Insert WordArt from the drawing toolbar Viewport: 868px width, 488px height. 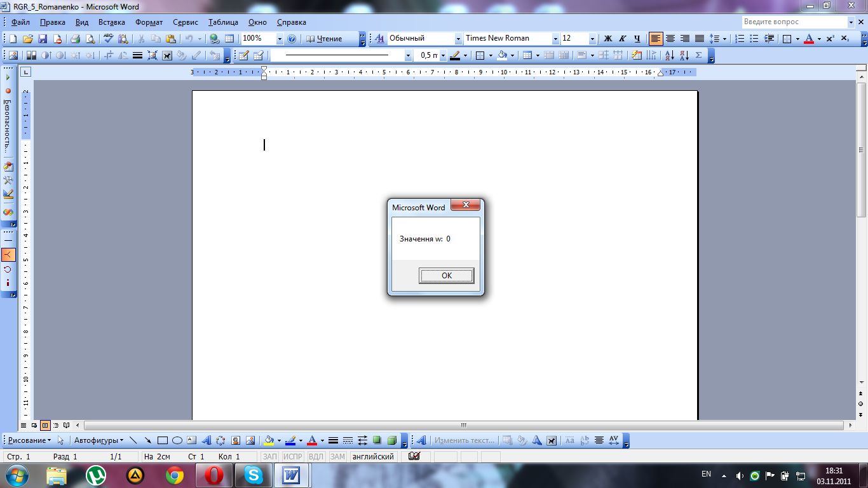coord(207,440)
